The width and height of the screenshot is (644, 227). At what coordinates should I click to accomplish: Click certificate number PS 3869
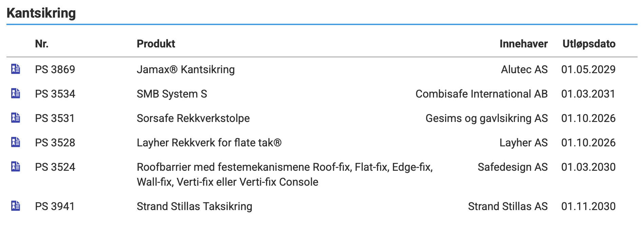click(x=55, y=69)
